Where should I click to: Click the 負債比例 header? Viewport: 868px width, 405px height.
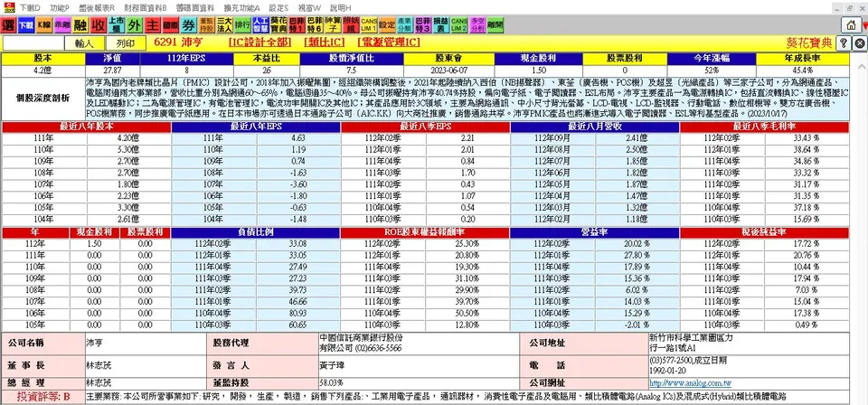(256, 233)
